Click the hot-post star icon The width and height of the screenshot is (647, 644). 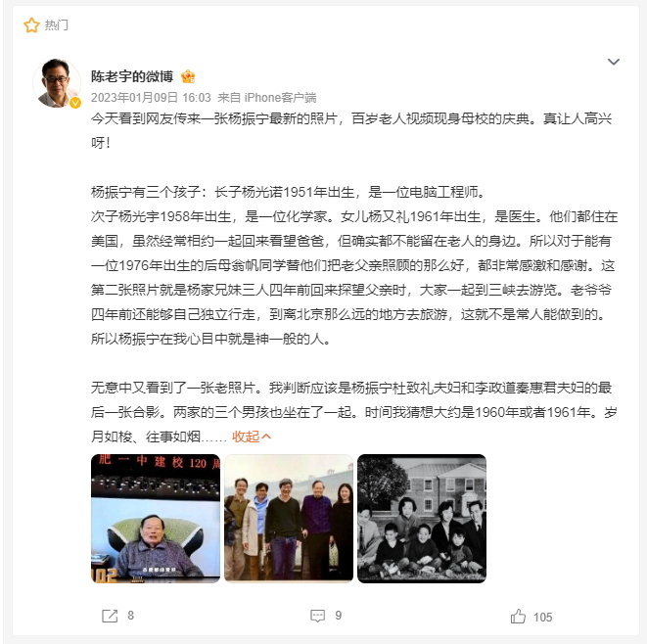(31, 25)
